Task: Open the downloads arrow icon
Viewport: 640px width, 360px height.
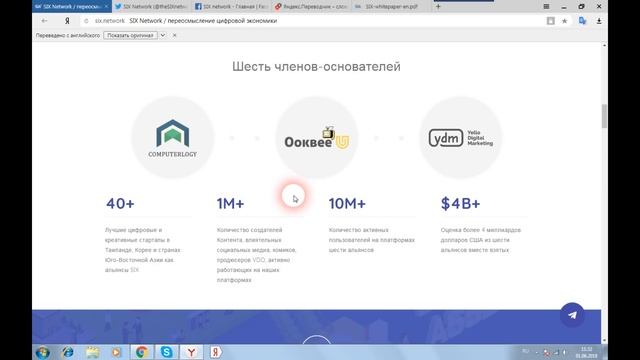Action: pyautogui.click(x=599, y=21)
